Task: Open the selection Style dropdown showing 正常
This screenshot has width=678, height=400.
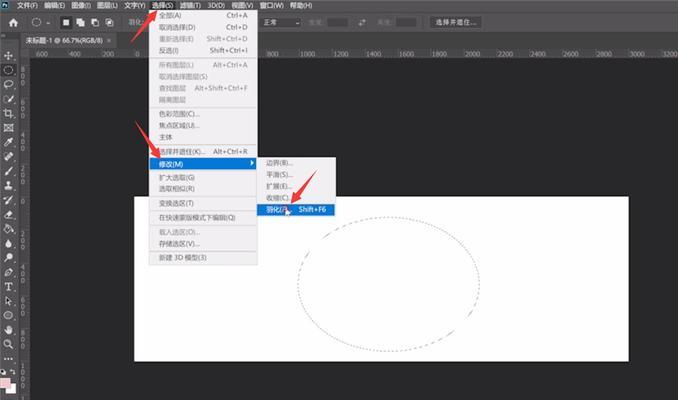Action: [281, 22]
